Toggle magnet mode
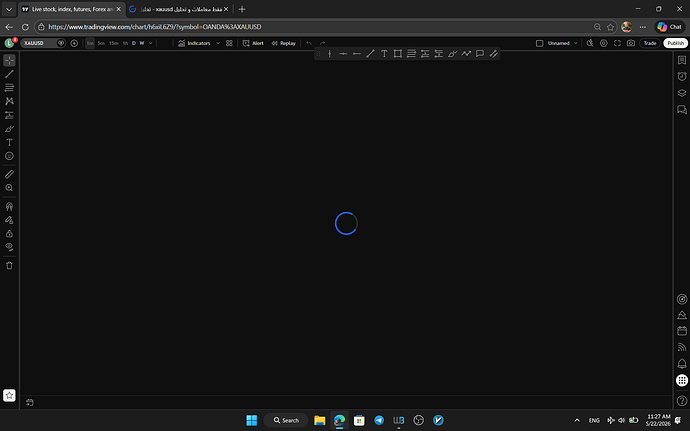The height and width of the screenshot is (431, 690). 9,206
